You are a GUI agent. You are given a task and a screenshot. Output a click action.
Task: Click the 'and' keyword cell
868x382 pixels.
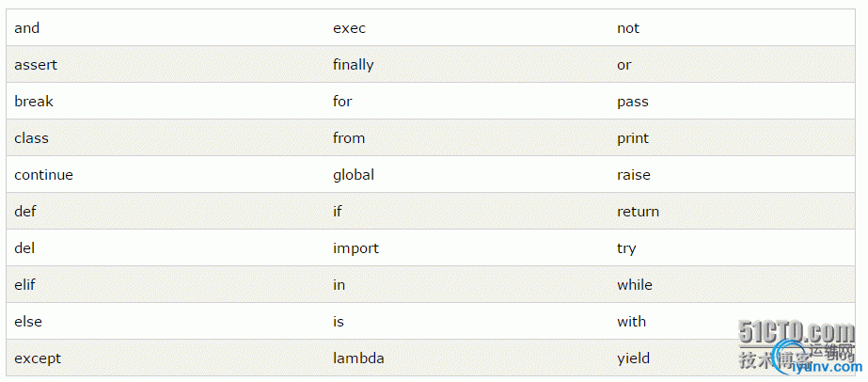[x=27, y=28]
